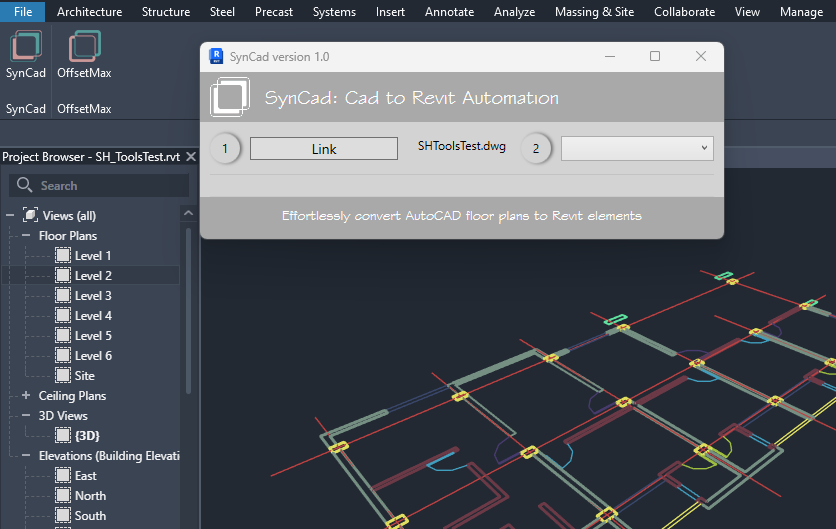
Task: Select the North elevation entry
Action: [x=91, y=495]
